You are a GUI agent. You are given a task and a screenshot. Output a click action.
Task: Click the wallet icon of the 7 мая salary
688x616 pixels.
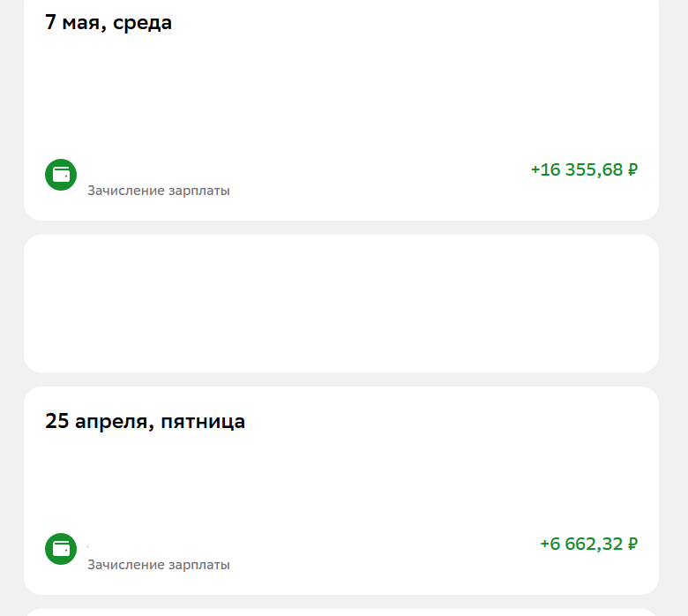[x=61, y=175]
